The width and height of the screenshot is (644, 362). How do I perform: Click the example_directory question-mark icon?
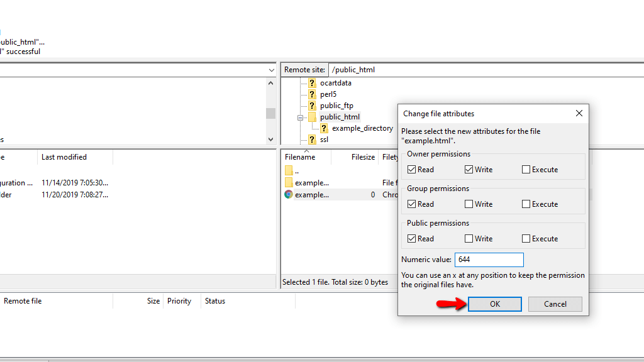click(x=324, y=128)
